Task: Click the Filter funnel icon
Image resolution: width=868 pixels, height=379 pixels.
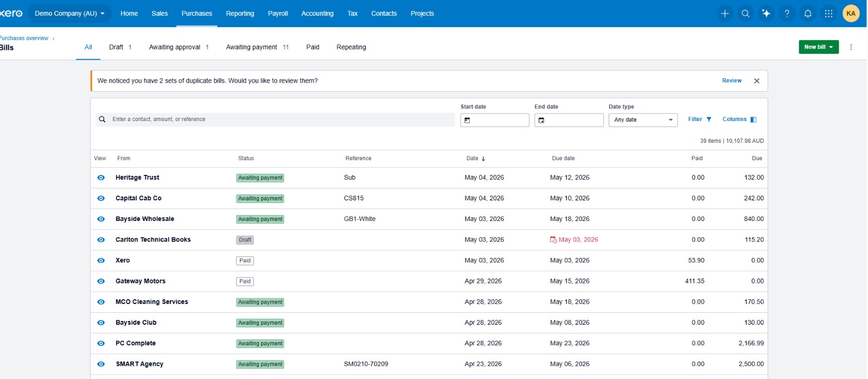Action: [x=709, y=119]
